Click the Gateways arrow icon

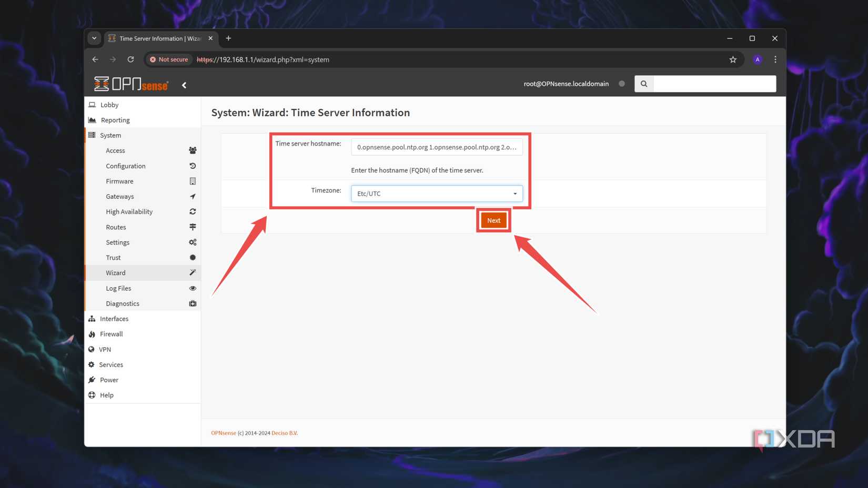pyautogui.click(x=193, y=196)
